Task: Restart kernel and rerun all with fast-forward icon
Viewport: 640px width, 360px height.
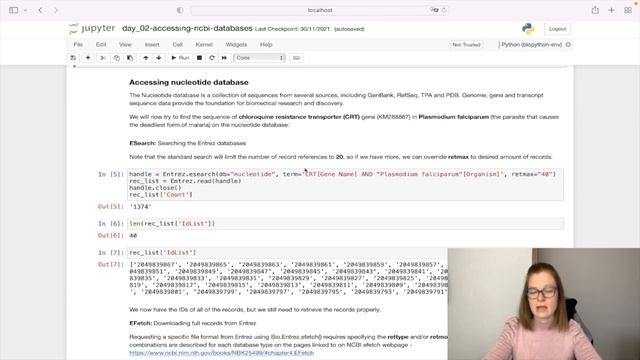Action: (x=224, y=58)
